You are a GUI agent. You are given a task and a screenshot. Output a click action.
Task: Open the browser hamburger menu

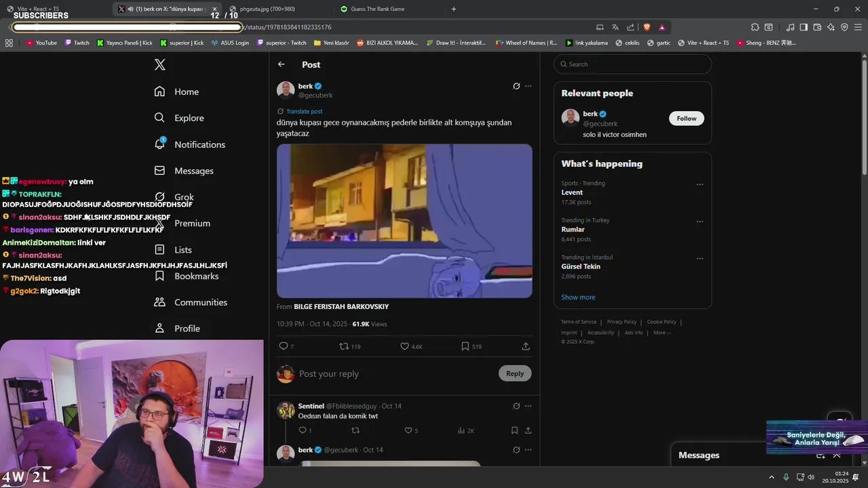click(856, 27)
